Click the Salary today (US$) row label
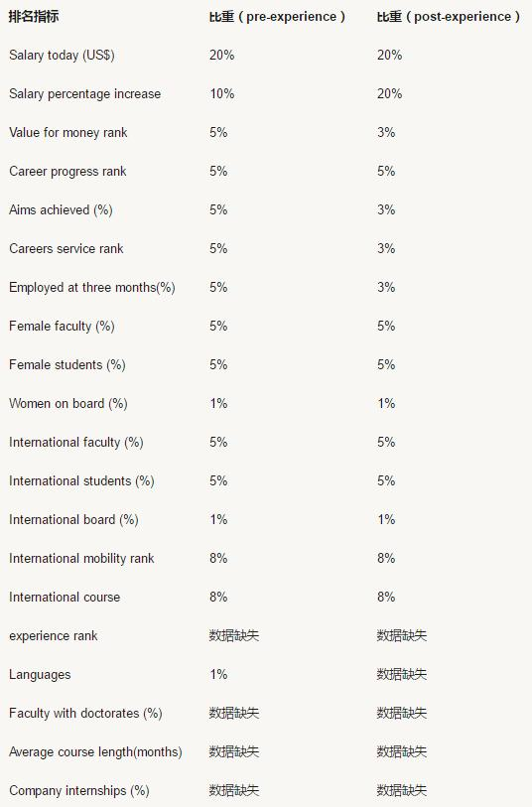This screenshot has height=807, width=532. pos(62,55)
